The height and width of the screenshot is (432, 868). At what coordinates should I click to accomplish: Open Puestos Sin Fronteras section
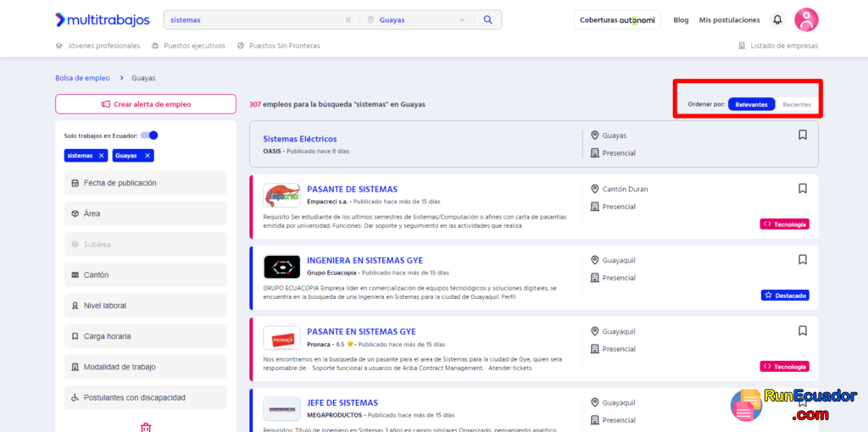click(x=278, y=46)
